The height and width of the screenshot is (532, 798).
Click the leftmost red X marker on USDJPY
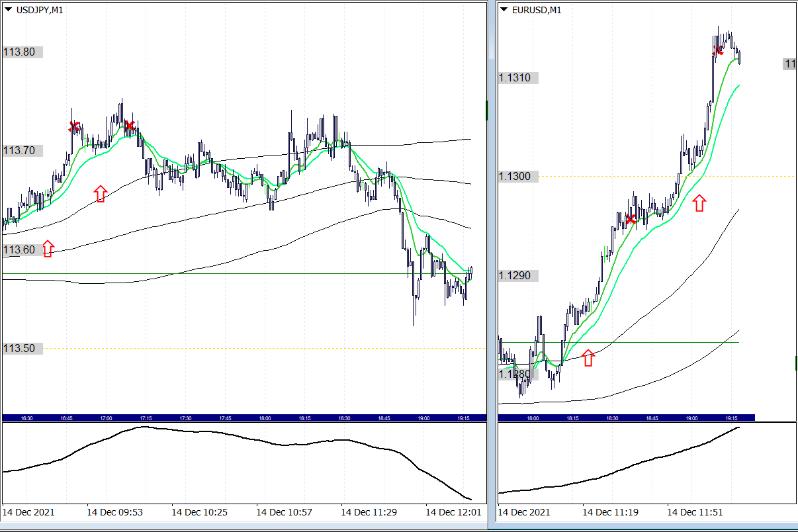tap(74, 126)
